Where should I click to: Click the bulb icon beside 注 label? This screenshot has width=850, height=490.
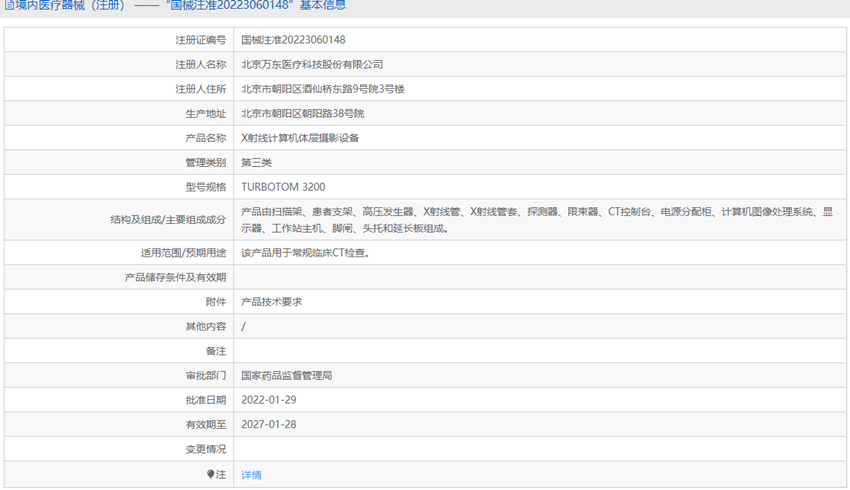211,474
